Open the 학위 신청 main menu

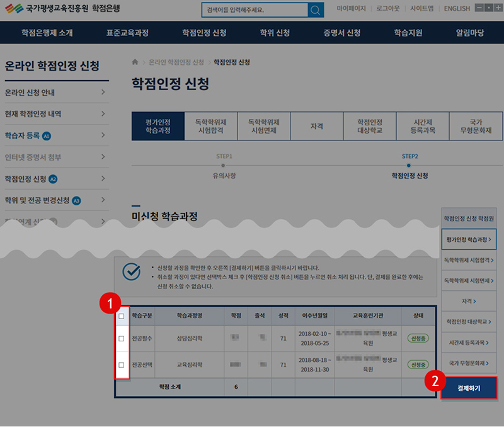click(275, 33)
